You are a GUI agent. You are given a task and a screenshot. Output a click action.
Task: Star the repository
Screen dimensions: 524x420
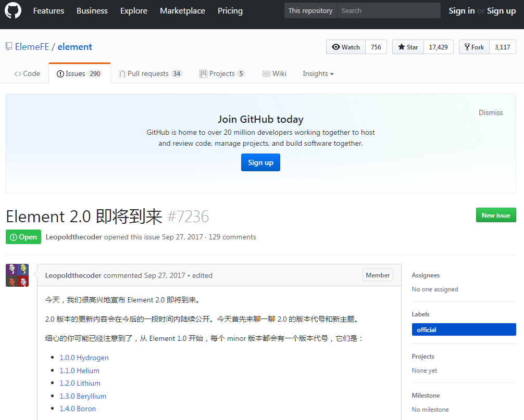(408, 47)
